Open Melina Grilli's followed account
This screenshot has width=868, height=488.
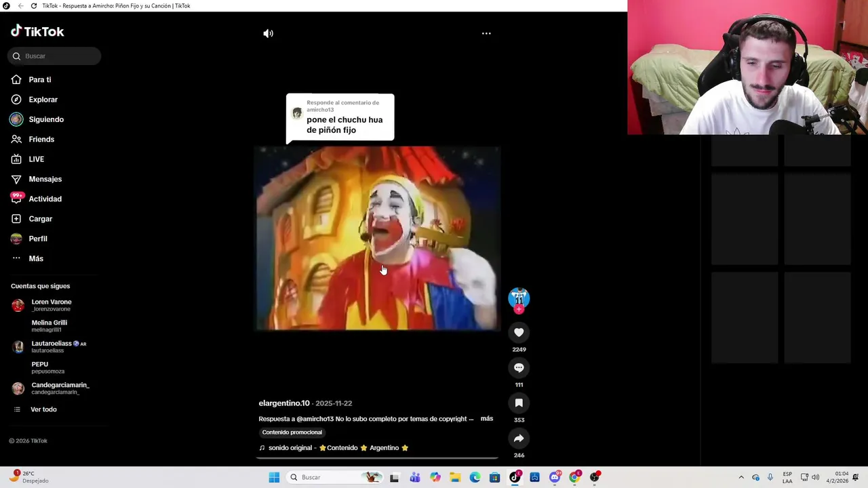49,326
